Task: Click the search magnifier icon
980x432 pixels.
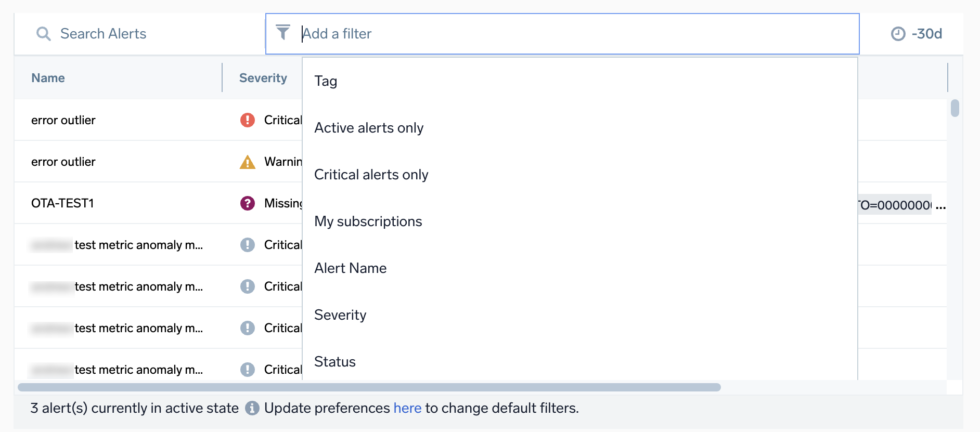Action: coord(44,34)
